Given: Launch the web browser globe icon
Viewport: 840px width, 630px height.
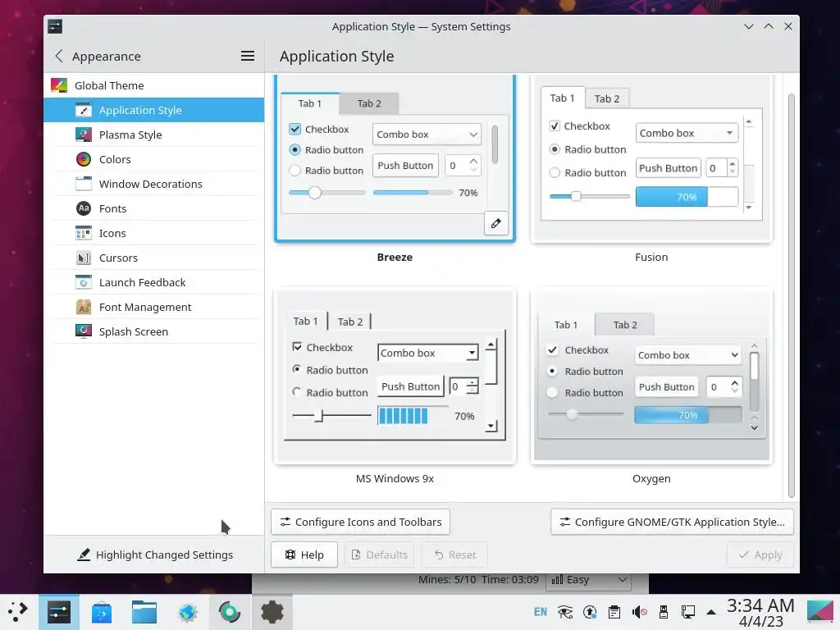Looking at the screenshot, I should 188,612.
